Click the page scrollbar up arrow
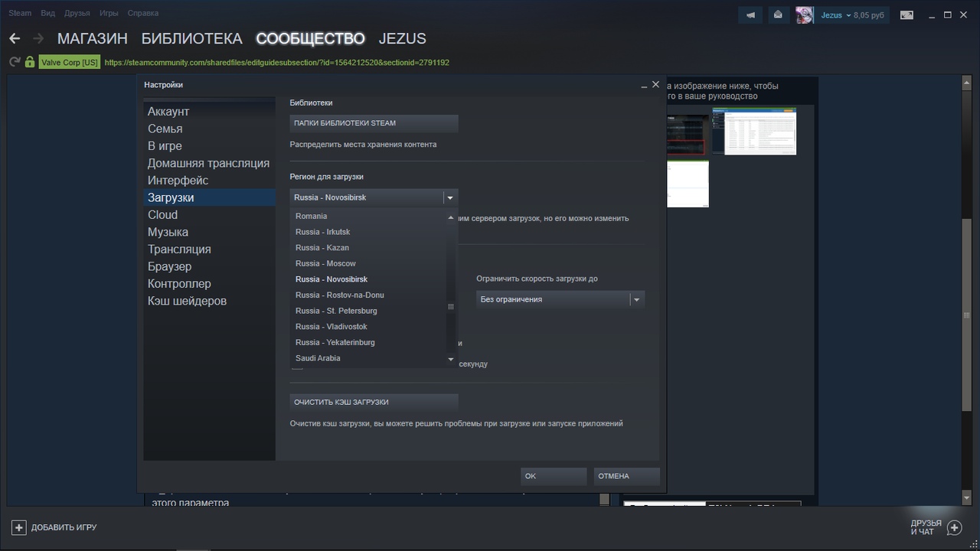 [x=966, y=82]
